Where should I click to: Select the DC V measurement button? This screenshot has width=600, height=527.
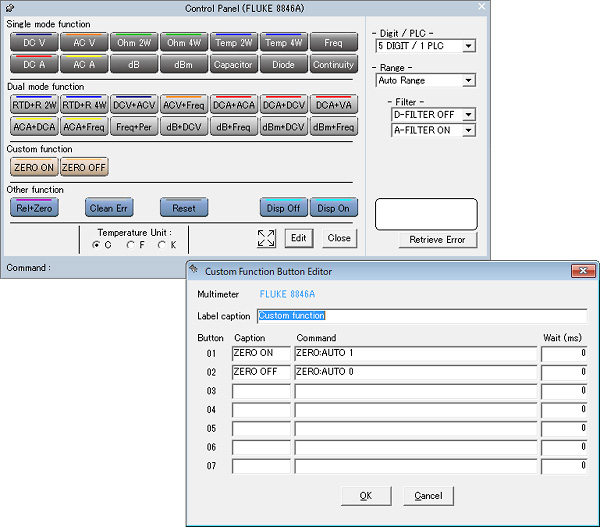(x=33, y=43)
